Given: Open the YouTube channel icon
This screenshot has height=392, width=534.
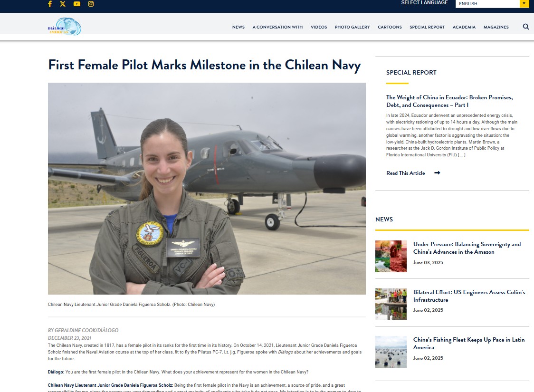Looking at the screenshot, I should tap(77, 4).
